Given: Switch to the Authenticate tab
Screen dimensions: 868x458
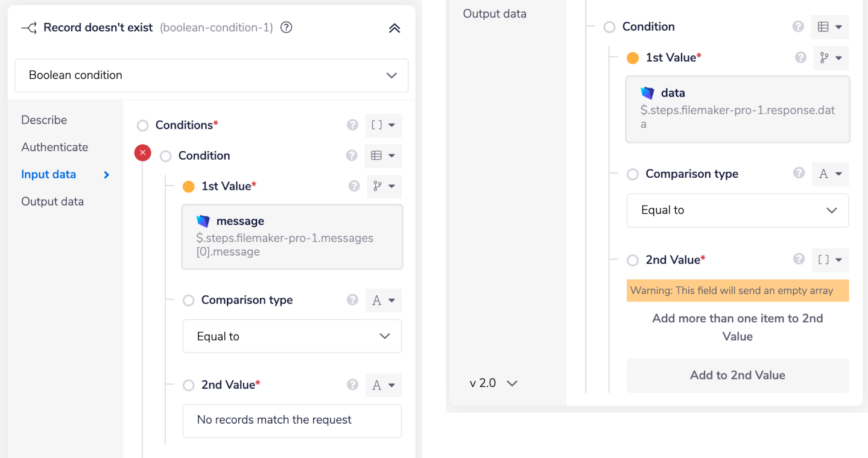Looking at the screenshot, I should [x=54, y=147].
